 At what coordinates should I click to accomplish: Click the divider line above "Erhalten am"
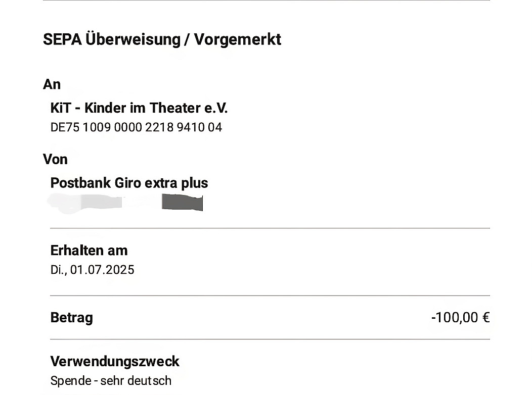(270, 228)
